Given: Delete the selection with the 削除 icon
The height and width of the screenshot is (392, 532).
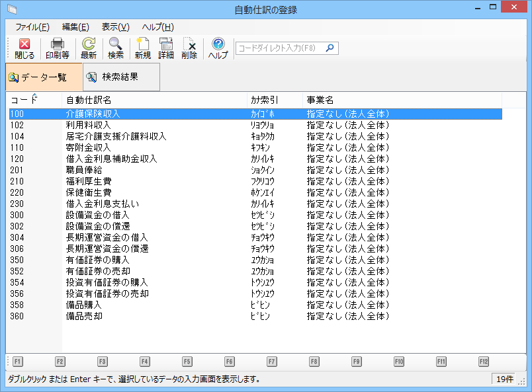Looking at the screenshot, I should (189, 48).
